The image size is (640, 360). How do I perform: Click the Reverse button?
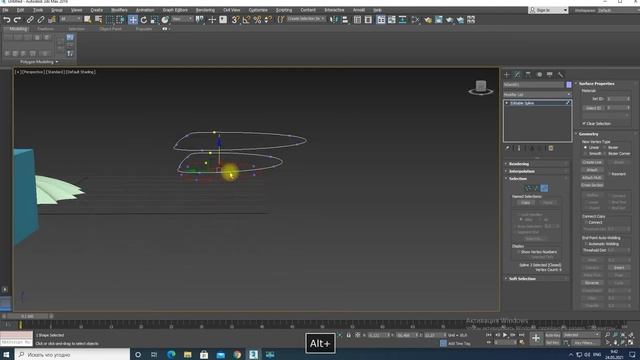coord(592,282)
